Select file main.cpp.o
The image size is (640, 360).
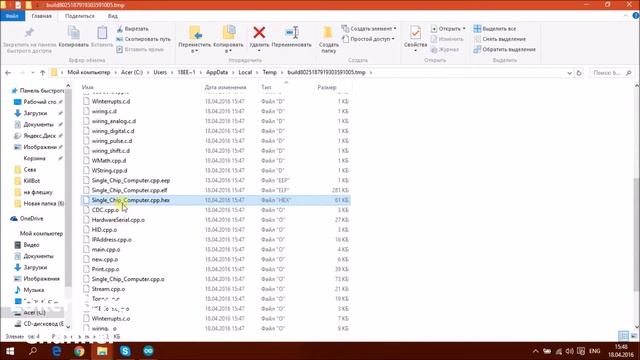106,249
